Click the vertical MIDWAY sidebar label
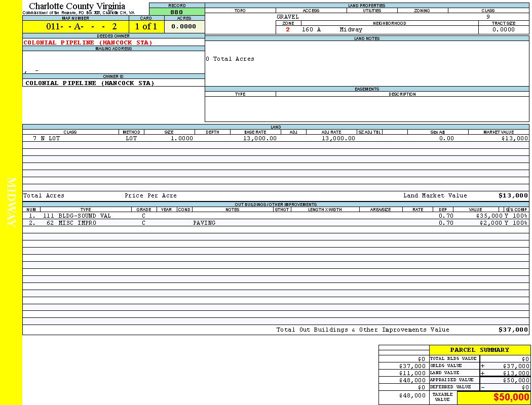This screenshot has height=405, width=532. (12, 202)
